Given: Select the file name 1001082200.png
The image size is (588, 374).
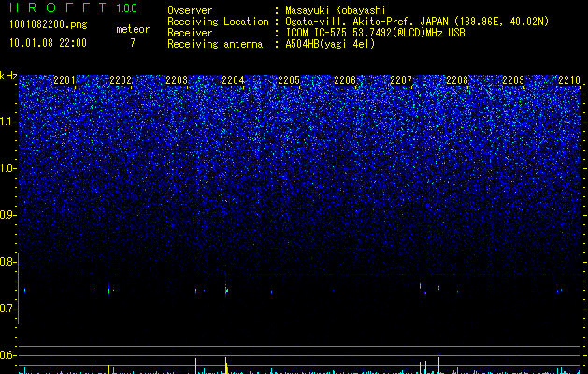Looking at the screenshot, I should click(x=49, y=25).
